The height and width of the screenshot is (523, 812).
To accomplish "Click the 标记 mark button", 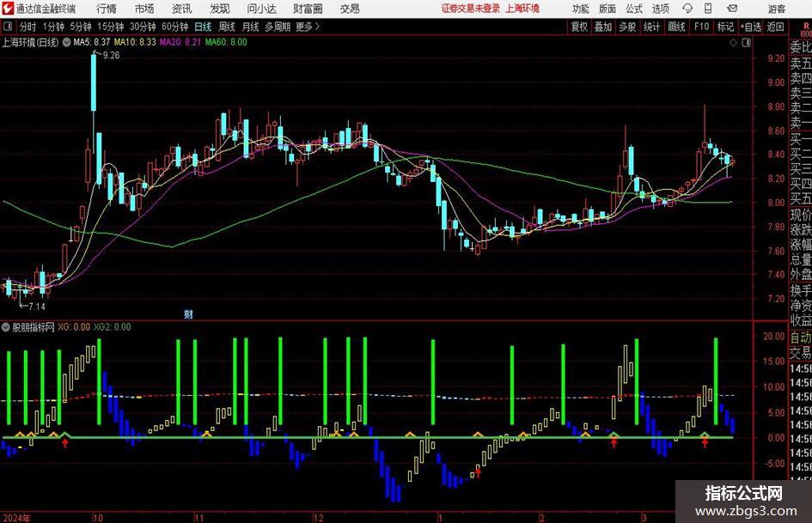I will point(725,27).
